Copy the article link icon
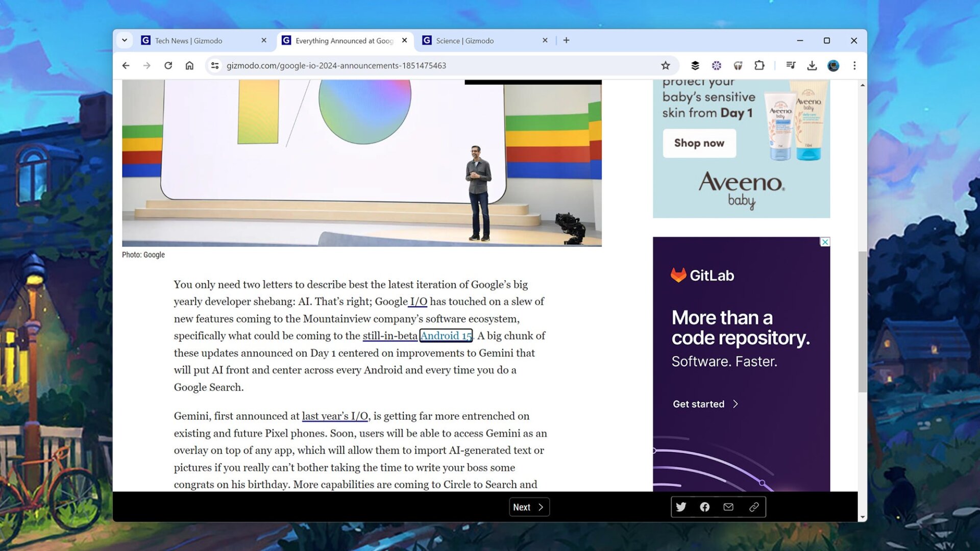The height and width of the screenshot is (551, 980). tap(754, 507)
